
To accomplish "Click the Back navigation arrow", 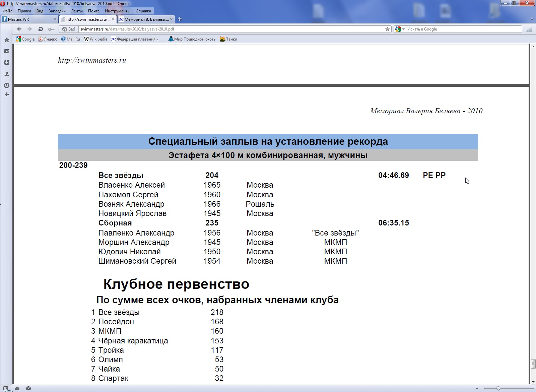I will (x=19, y=29).
